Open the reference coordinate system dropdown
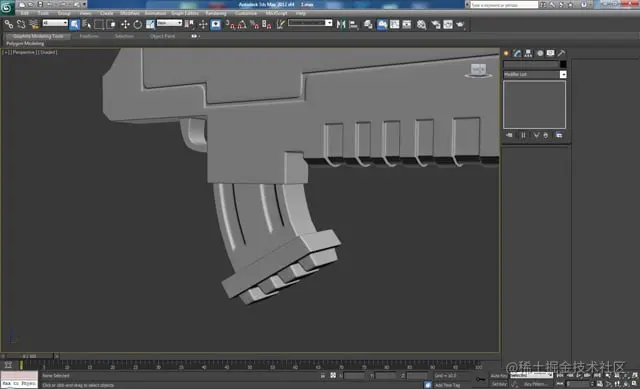 pyautogui.click(x=169, y=23)
